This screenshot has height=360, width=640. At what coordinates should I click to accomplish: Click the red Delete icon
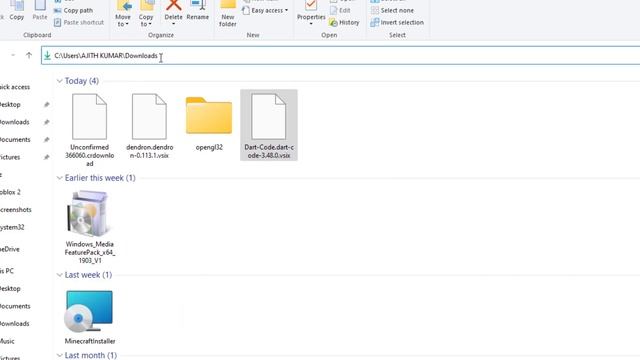click(173, 5)
